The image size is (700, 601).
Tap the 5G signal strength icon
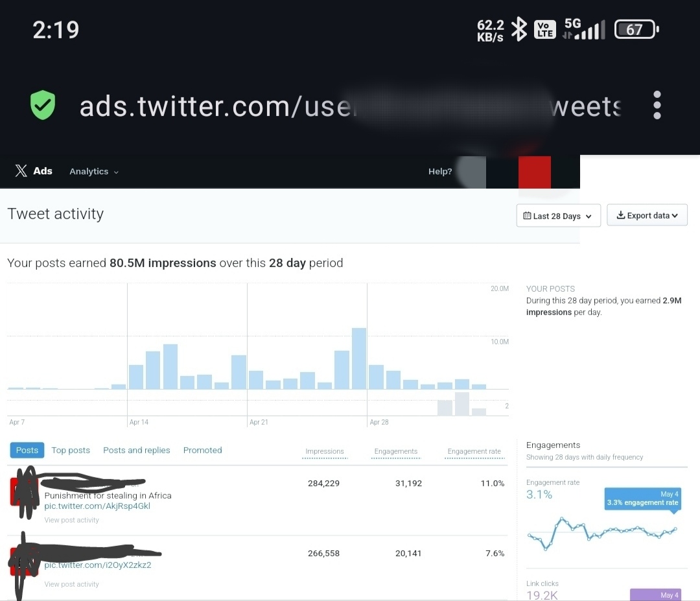(584, 29)
